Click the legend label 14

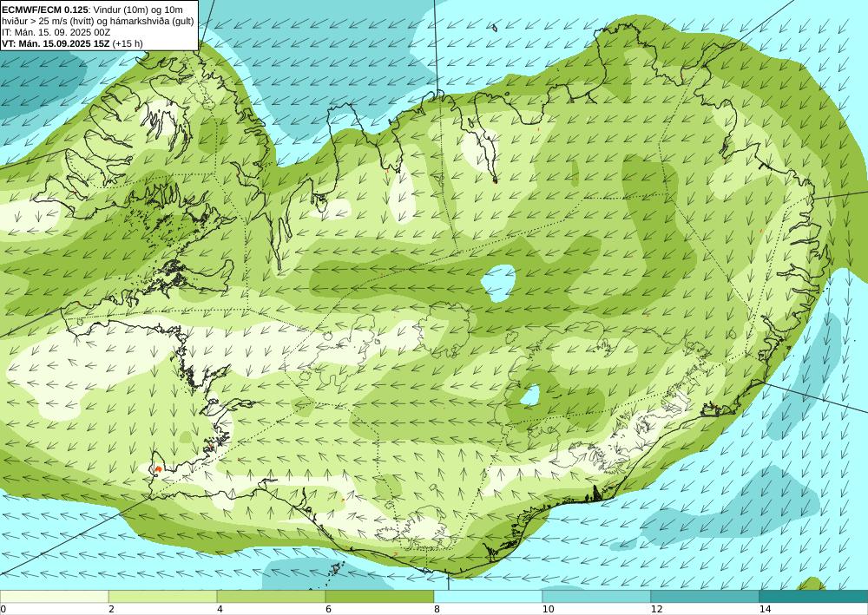tap(765, 609)
